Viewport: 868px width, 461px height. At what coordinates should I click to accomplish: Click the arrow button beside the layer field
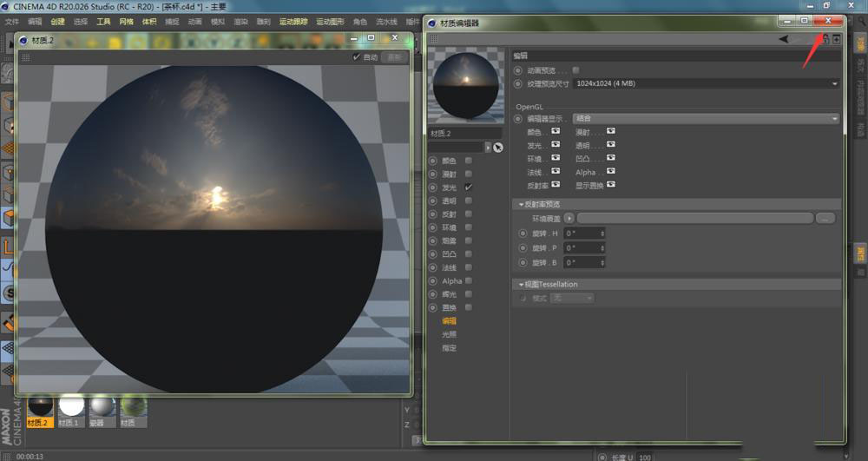pyautogui.click(x=488, y=148)
